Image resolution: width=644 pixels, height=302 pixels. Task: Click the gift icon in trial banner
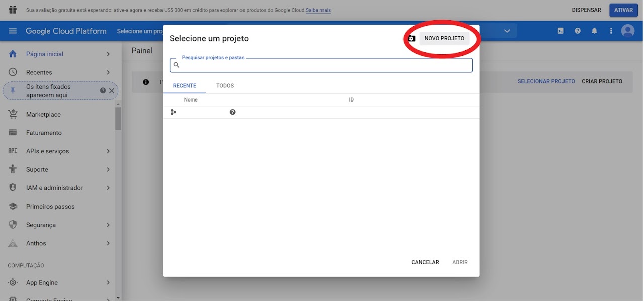click(x=13, y=10)
